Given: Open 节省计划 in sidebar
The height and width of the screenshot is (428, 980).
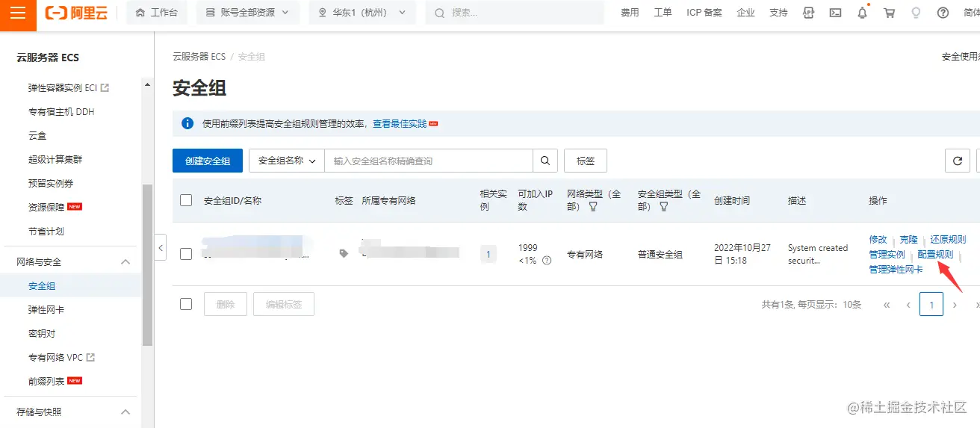Looking at the screenshot, I should 46,232.
